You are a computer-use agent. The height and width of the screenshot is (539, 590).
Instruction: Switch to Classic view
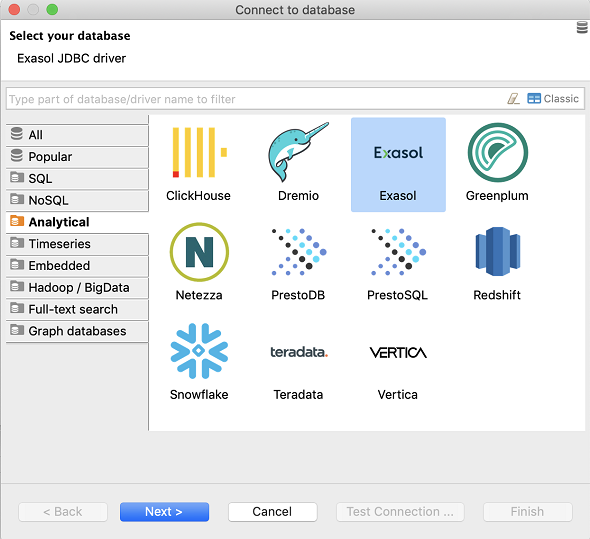pos(553,99)
